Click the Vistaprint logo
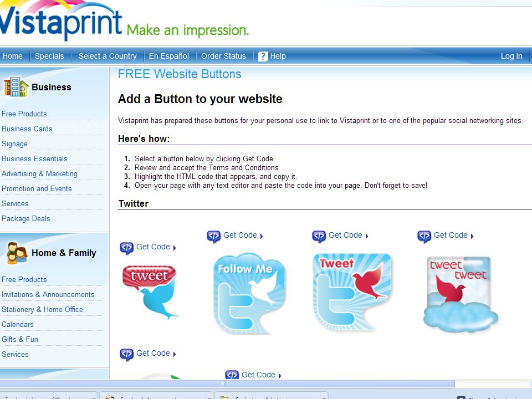 coord(61,21)
